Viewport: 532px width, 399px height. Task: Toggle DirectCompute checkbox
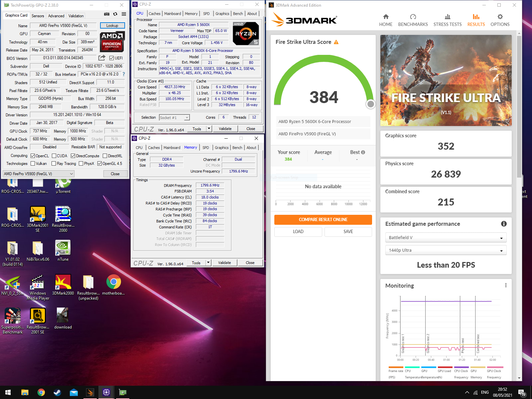(73, 156)
